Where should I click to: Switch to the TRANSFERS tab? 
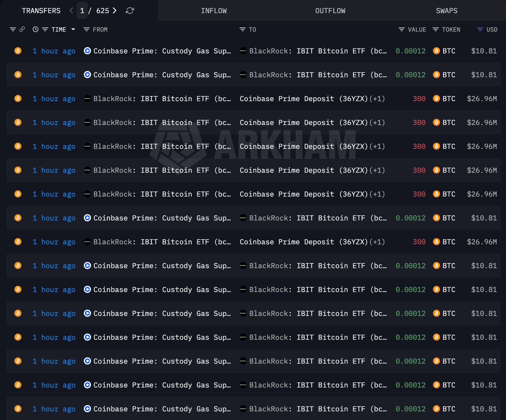[41, 11]
